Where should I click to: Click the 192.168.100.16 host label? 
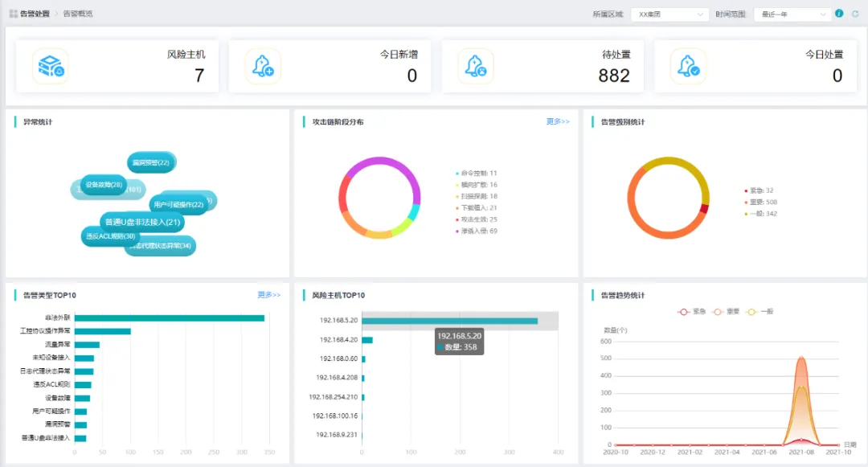[335, 416]
